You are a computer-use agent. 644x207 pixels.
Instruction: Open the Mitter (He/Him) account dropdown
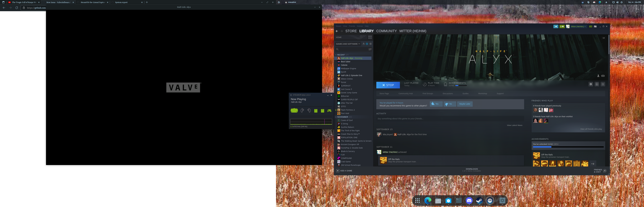tap(578, 26)
